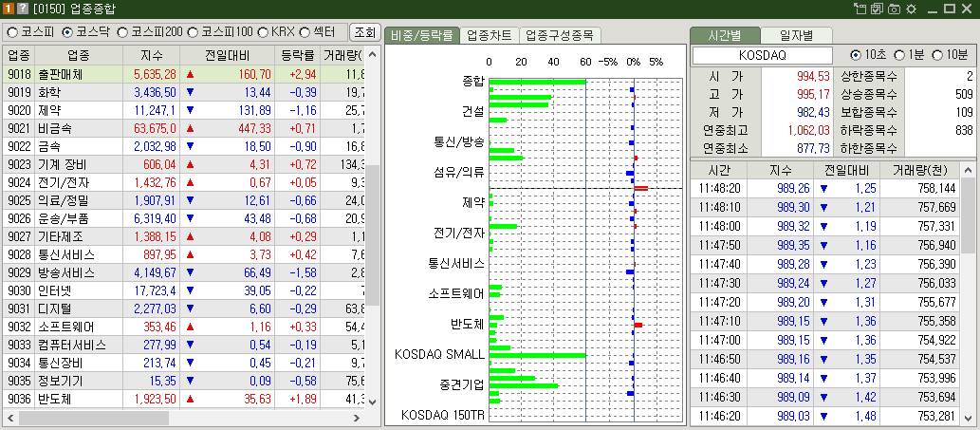Select the 기계 장비 sector row

pyautogui.click(x=184, y=165)
